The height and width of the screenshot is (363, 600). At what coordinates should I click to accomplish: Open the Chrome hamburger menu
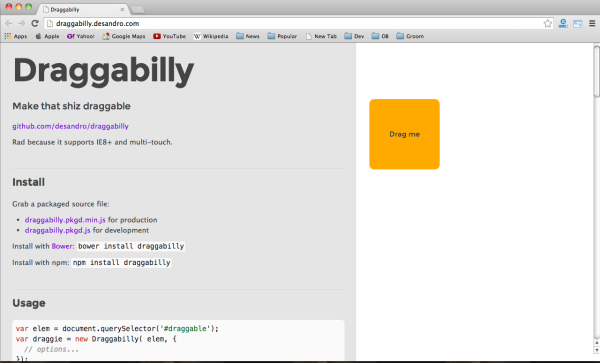[x=592, y=23]
